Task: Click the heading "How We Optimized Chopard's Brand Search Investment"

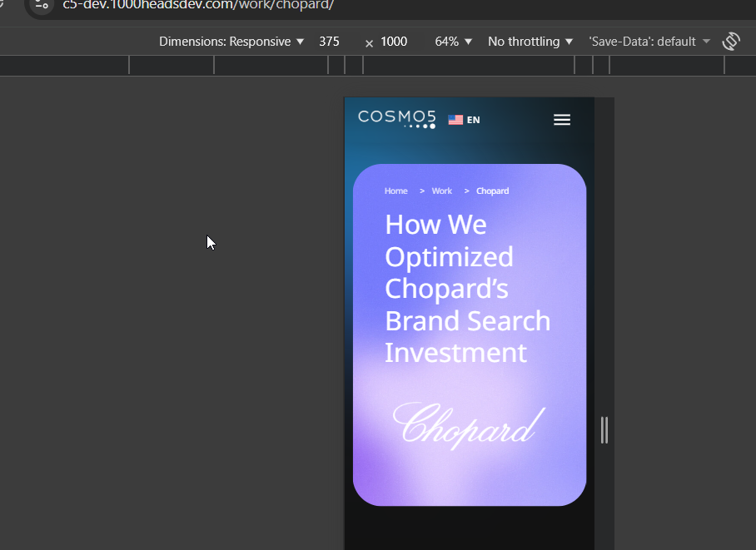Action: coord(467,288)
